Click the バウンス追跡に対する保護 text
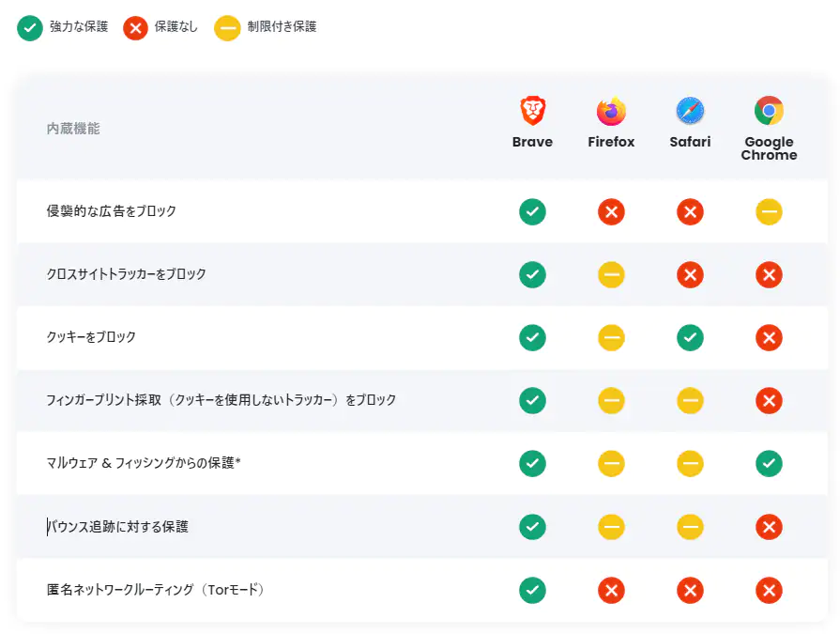The width and height of the screenshot is (840, 634). click(117, 527)
